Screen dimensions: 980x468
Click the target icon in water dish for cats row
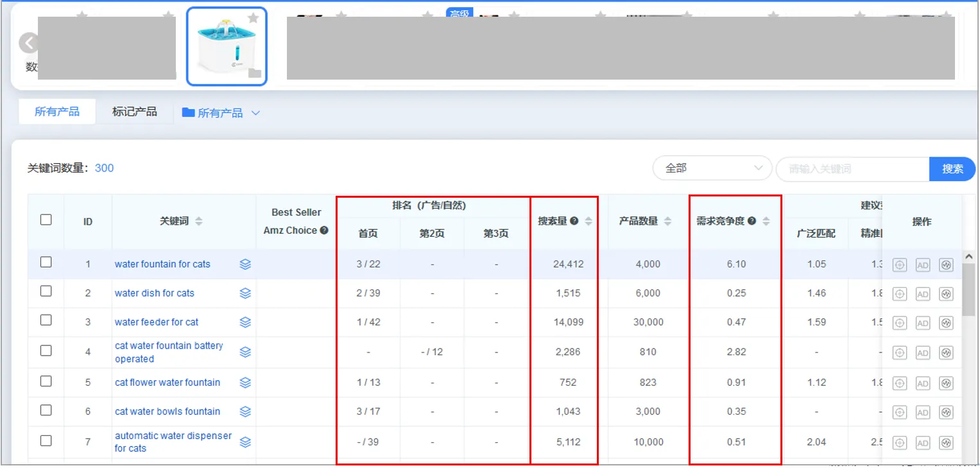(900, 293)
